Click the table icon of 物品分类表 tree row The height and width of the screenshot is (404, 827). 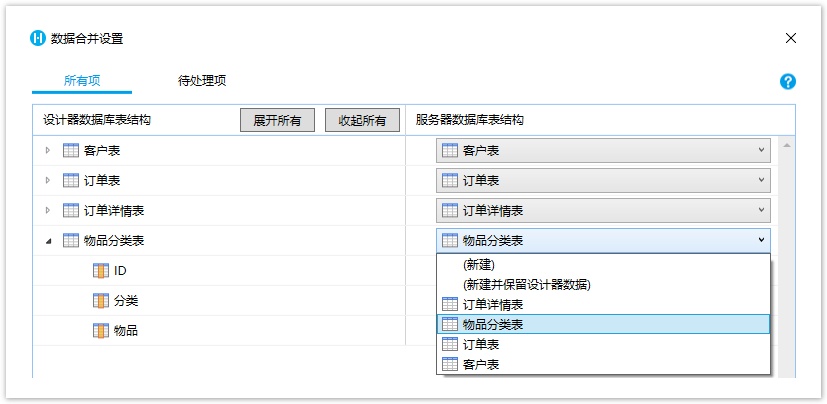click(71, 241)
